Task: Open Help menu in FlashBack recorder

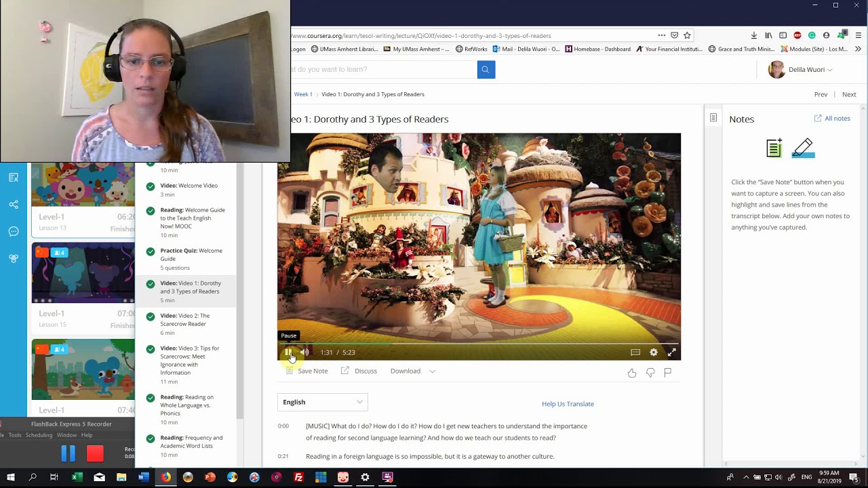Action: tap(87, 435)
